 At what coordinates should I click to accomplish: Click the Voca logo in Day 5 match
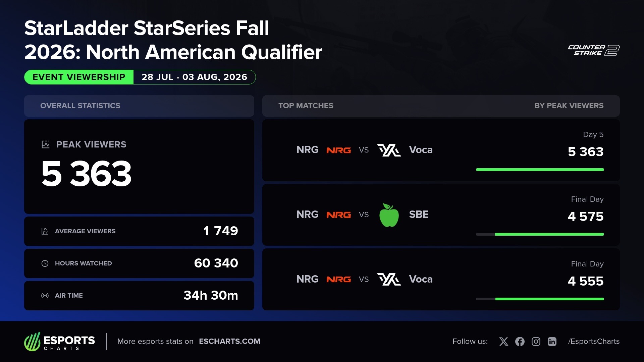[389, 150]
